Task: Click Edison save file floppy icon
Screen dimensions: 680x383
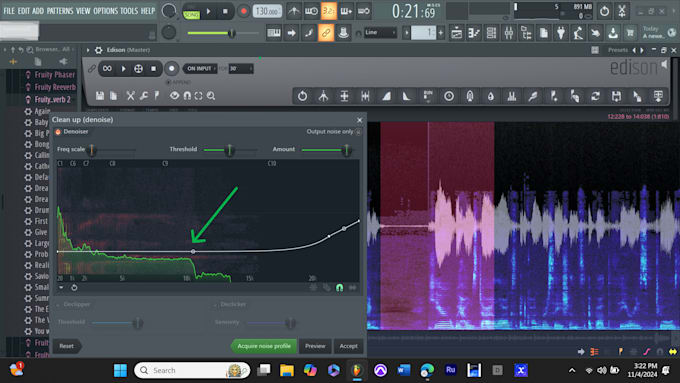Action: (x=100, y=96)
